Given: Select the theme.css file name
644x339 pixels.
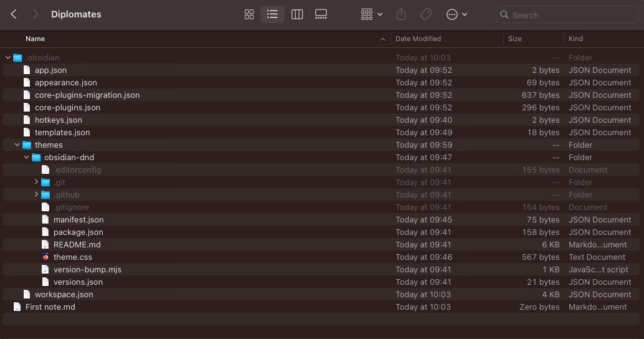Looking at the screenshot, I should [73, 257].
